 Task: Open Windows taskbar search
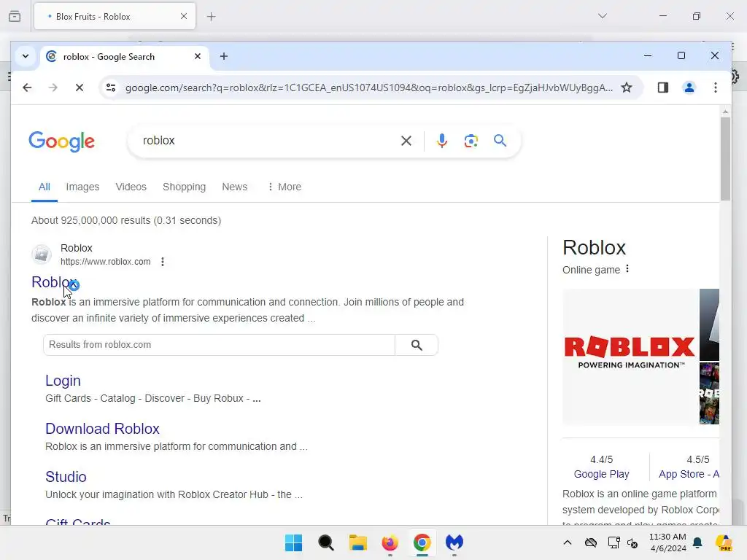point(326,542)
